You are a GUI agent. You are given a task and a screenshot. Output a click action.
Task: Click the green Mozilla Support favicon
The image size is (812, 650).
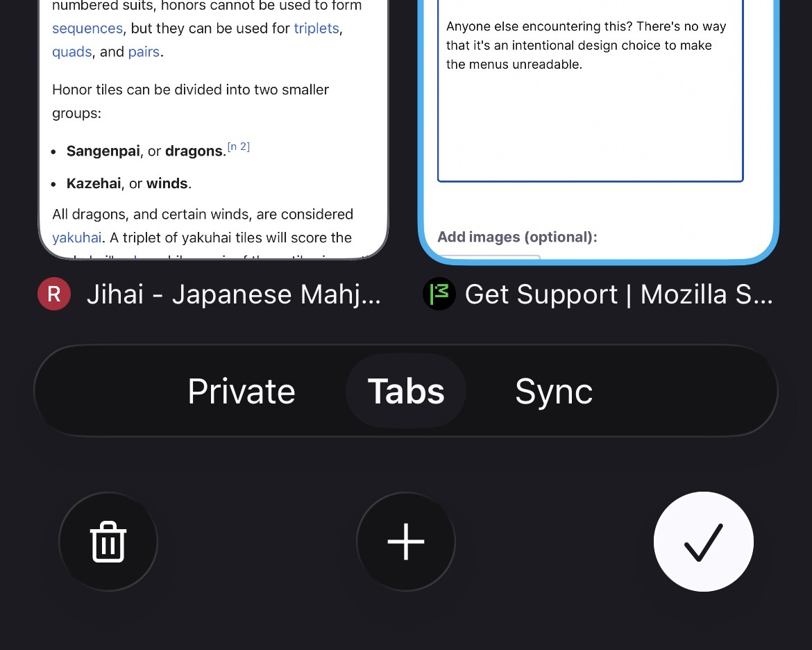pos(439,294)
